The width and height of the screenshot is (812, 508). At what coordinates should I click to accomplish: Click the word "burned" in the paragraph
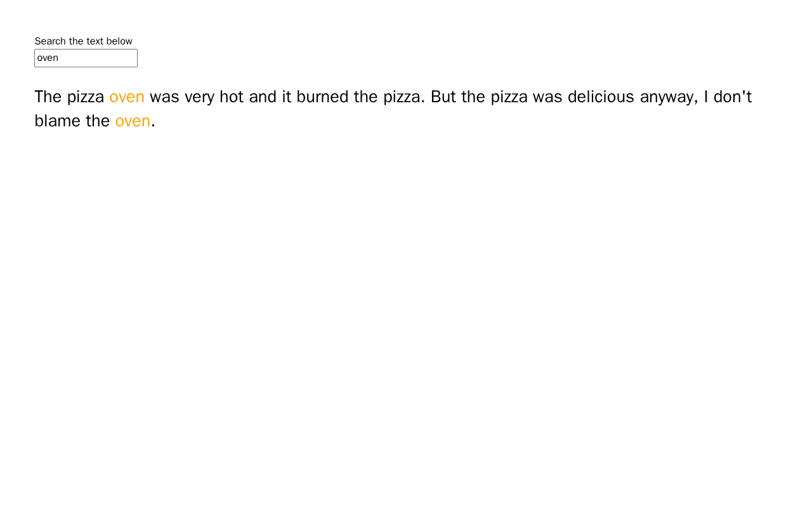(322, 97)
